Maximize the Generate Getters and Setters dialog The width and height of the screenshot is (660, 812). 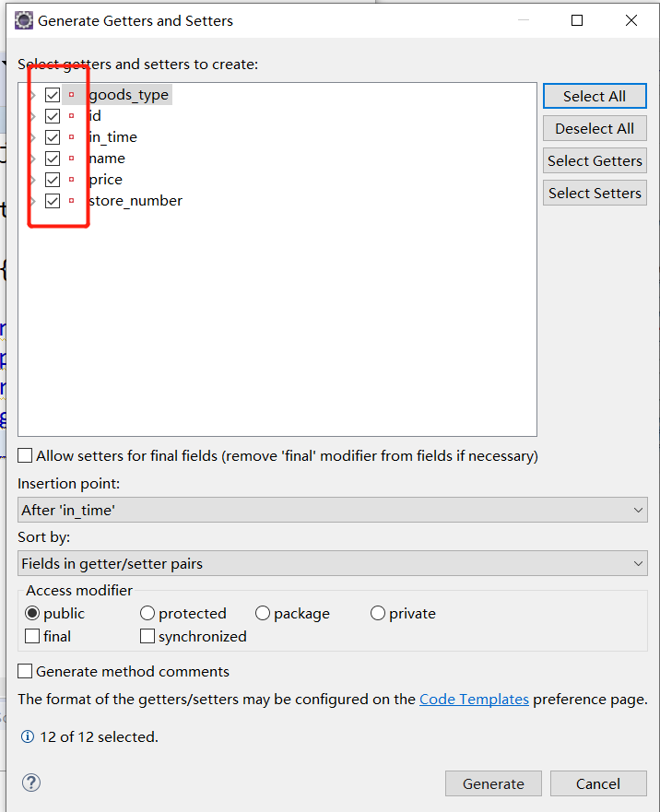pyautogui.click(x=577, y=20)
